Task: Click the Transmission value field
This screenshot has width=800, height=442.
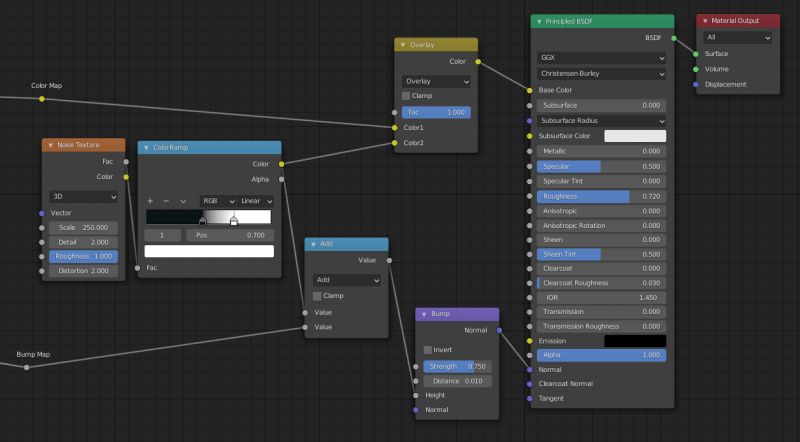Action: 602,312
